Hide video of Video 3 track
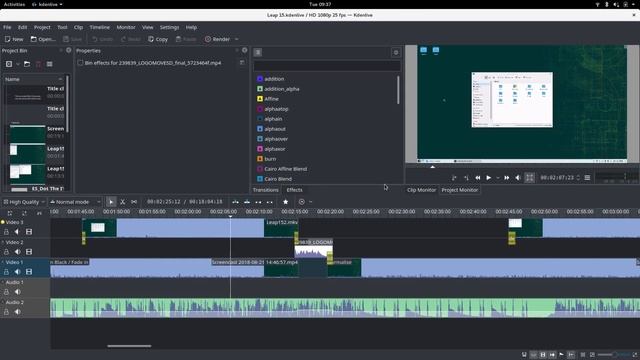The height and width of the screenshot is (360, 640). click(x=29, y=232)
